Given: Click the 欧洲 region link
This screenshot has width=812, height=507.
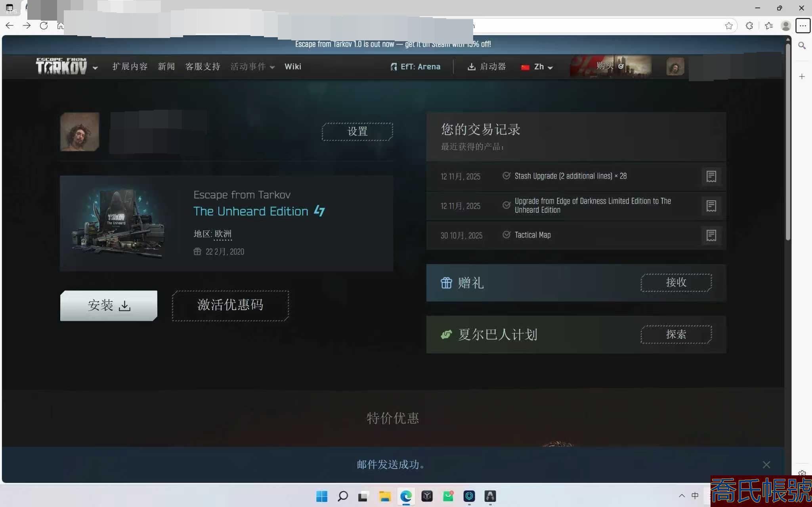Looking at the screenshot, I should pos(223,234).
